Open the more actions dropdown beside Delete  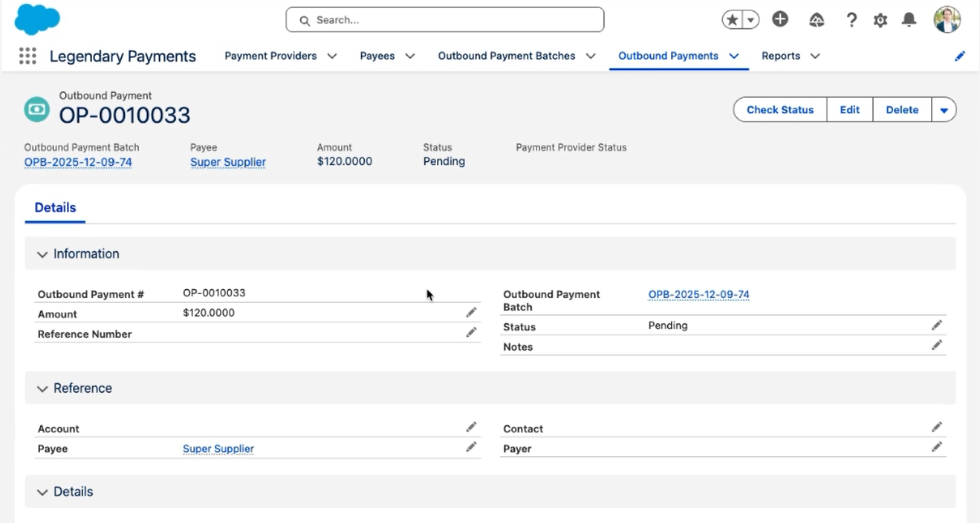pos(944,110)
